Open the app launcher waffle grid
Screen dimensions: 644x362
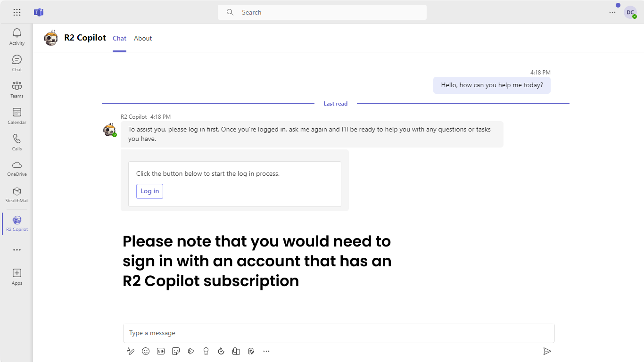pos(17,12)
